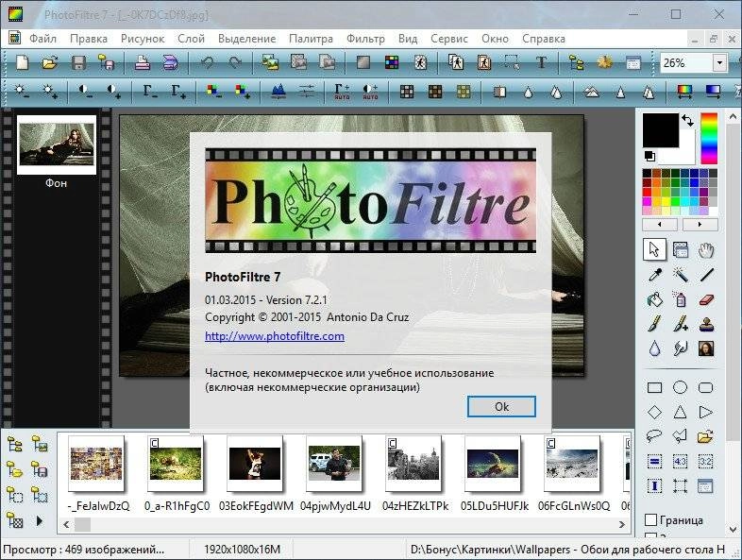The image size is (742, 560).
Task: Decrease gamma with the Γ minus icon
Action: (x=150, y=91)
